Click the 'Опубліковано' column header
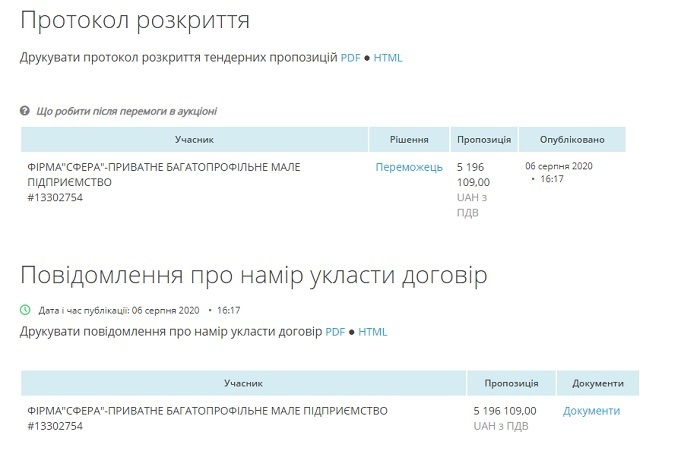Image resolution: width=700 pixels, height=473 pixels. (572, 140)
